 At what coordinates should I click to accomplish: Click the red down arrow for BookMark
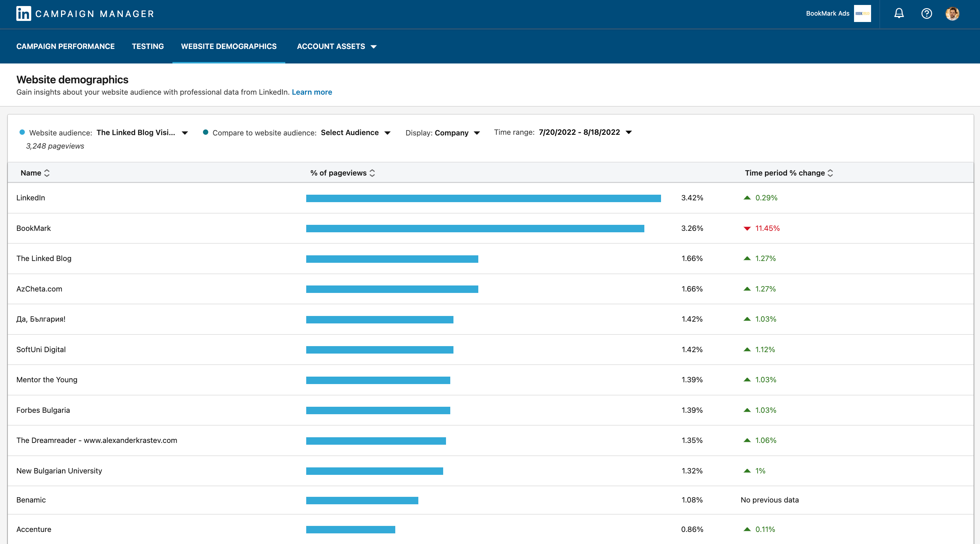747,228
